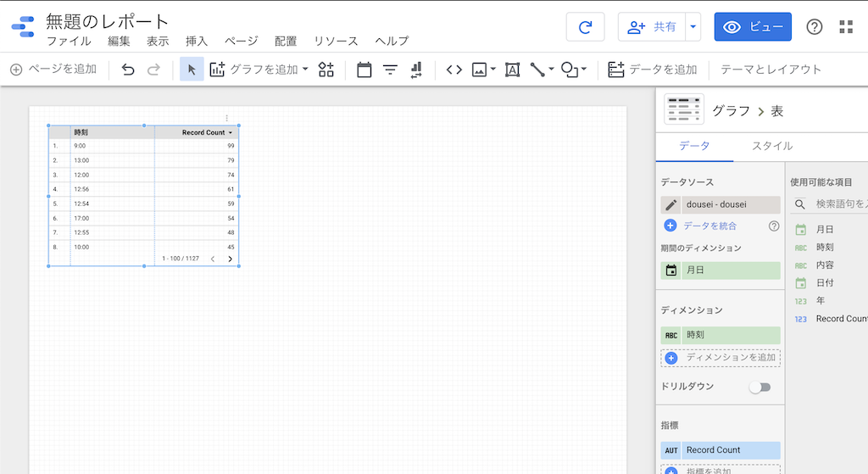868x474 pixels.
Task: Click the URL embed code icon
Action: coord(454,70)
